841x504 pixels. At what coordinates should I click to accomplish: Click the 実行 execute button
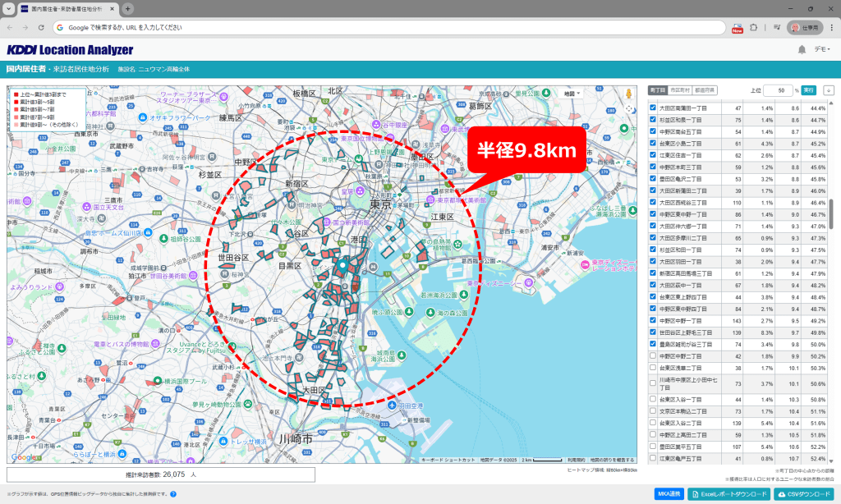tap(808, 90)
